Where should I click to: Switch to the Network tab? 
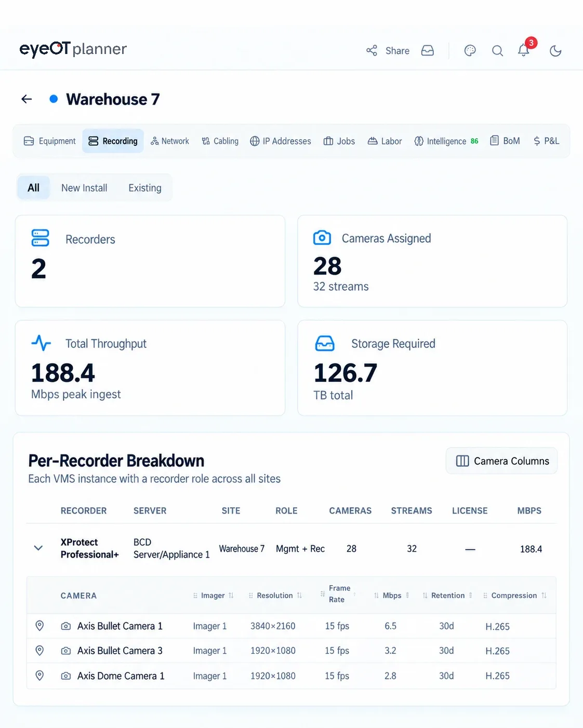[x=170, y=141]
